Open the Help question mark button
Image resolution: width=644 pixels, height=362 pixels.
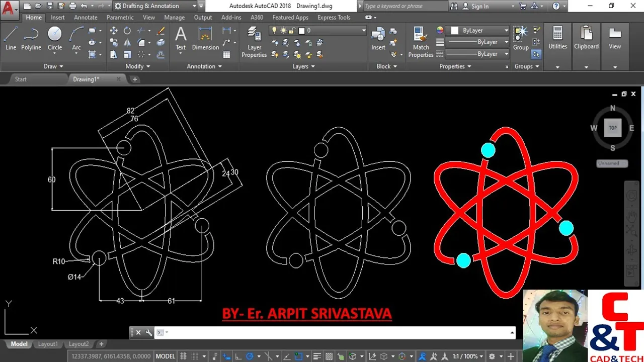tap(556, 6)
